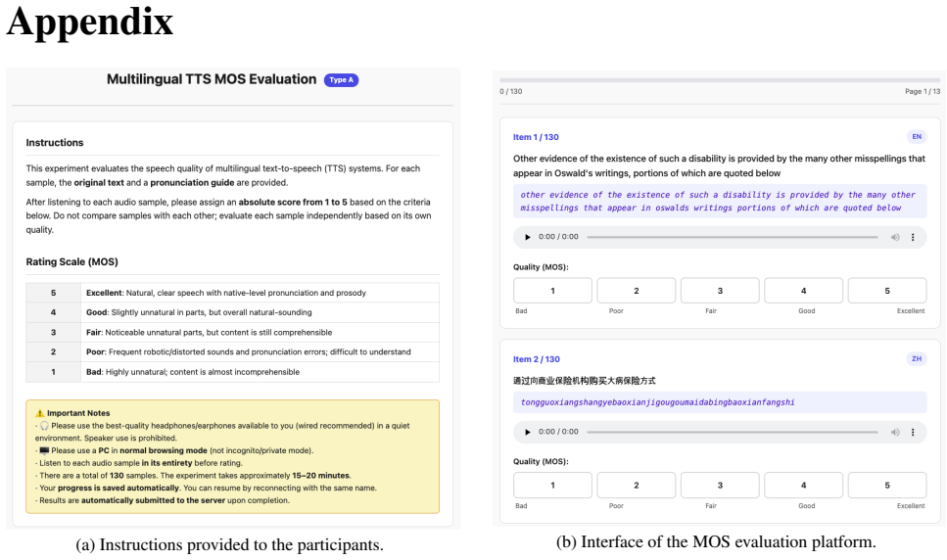Rate Item 1 with score 1 (Bad)
Viewport: 947px width, 560px height.
point(552,290)
